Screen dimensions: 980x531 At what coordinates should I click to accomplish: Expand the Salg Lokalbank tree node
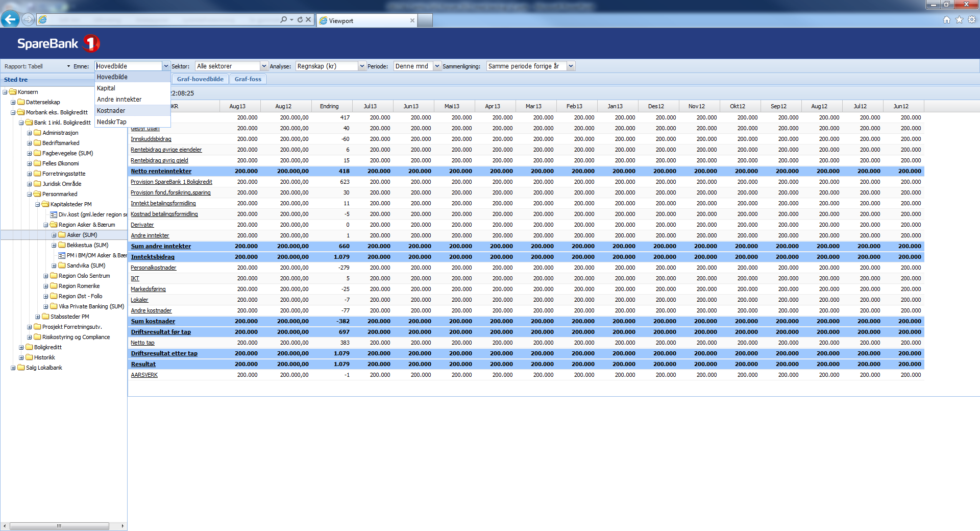coord(13,368)
